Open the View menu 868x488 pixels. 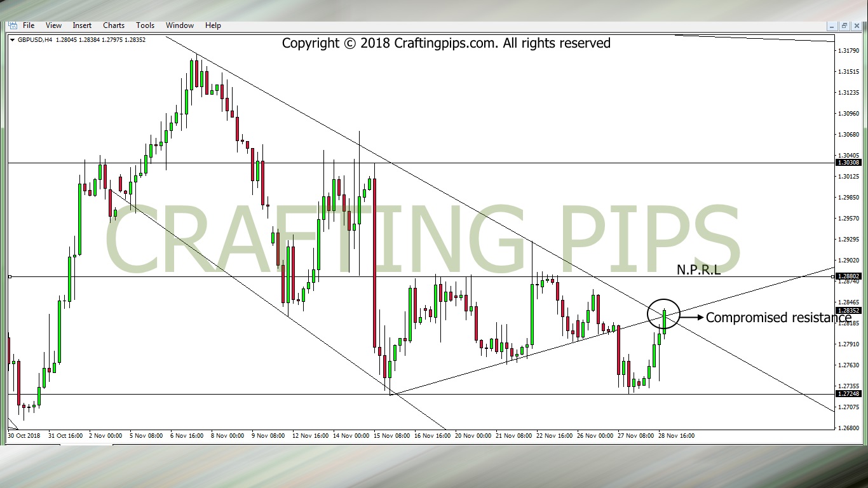[x=53, y=25]
